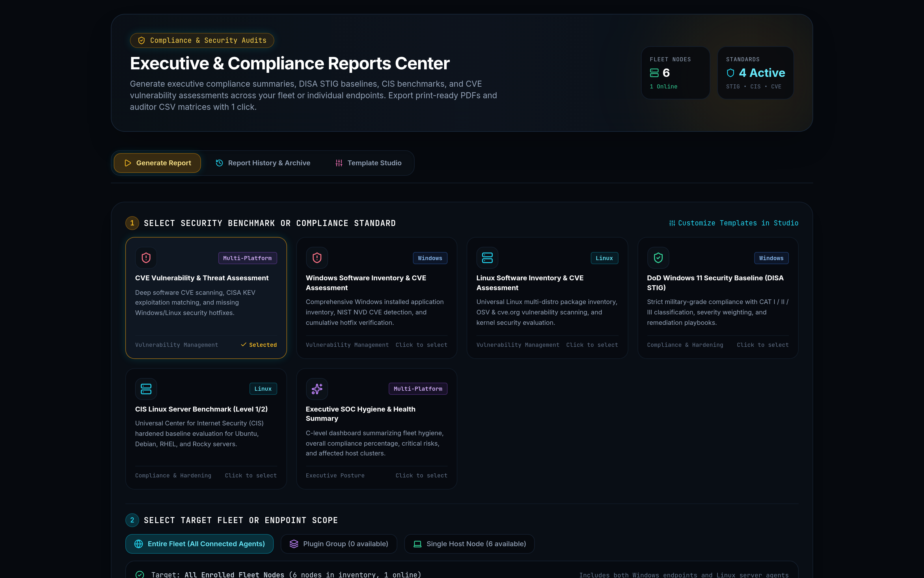
Task: Choose CIS Linux Server Benchmark (Level 1/2) title
Action: (201, 409)
